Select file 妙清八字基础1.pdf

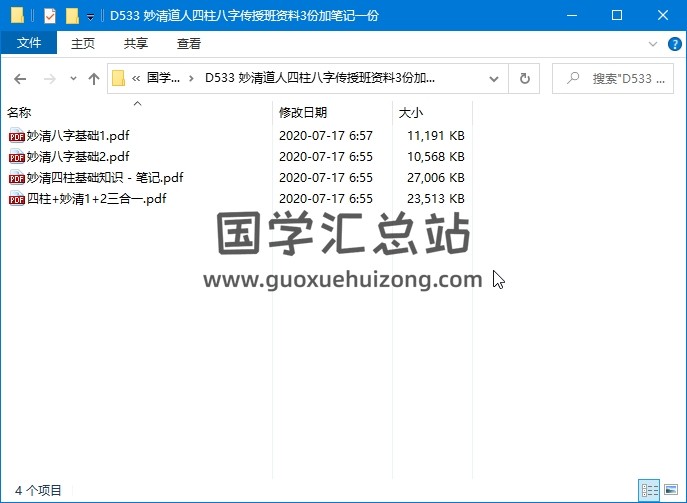click(x=78, y=136)
